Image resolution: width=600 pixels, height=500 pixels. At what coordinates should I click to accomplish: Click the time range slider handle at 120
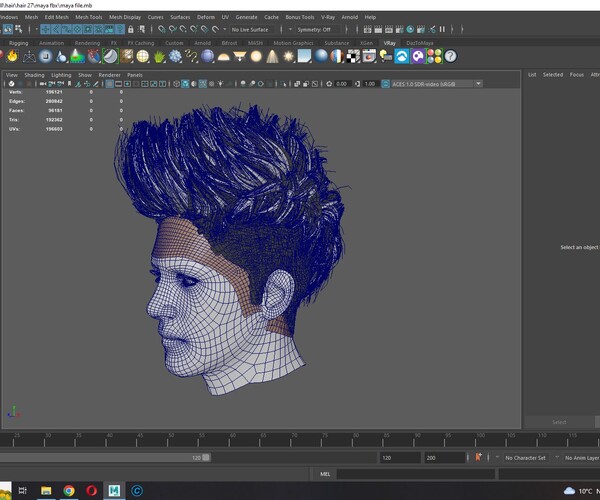click(x=206, y=458)
